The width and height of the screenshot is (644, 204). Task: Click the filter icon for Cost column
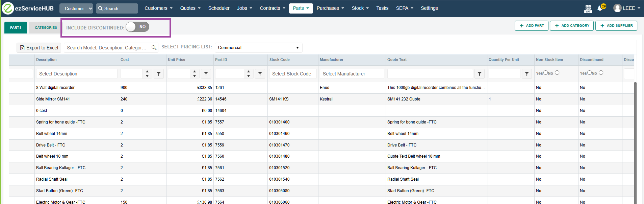(159, 74)
